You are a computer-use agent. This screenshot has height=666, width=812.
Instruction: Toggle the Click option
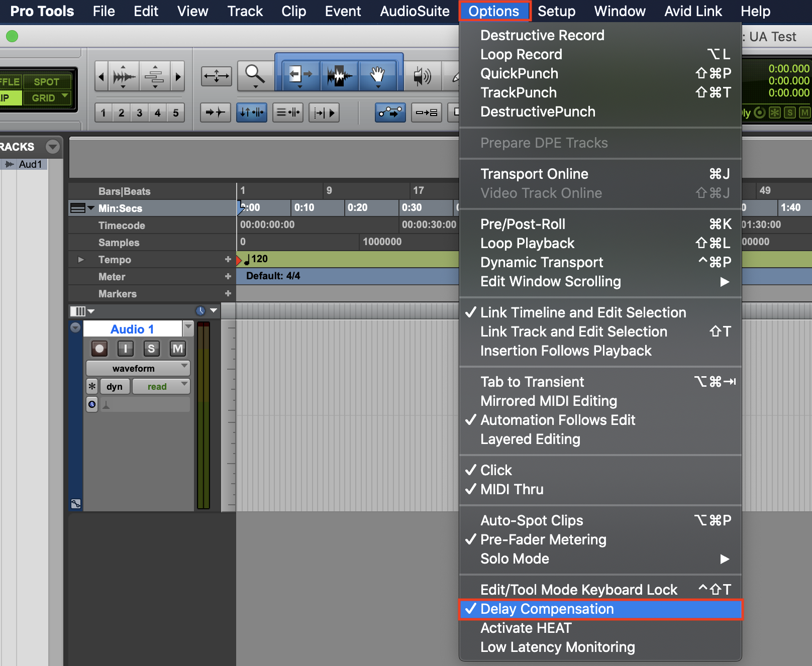pos(600,470)
